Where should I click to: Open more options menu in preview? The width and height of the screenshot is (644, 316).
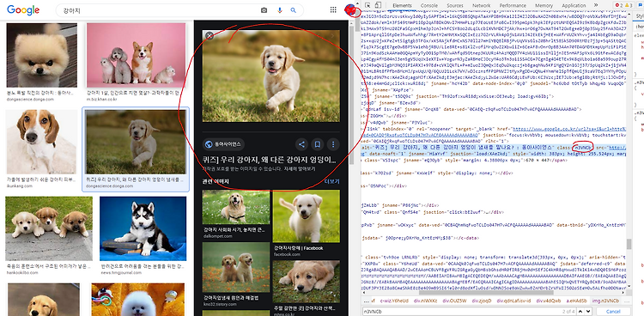333,144
